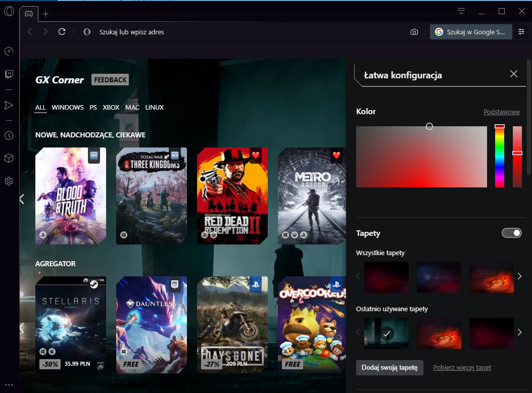This screenshot has width=532, height=393.
Task: Take a snapshot with camera icon
Action: pyautogui.click(x=414, y=32)
